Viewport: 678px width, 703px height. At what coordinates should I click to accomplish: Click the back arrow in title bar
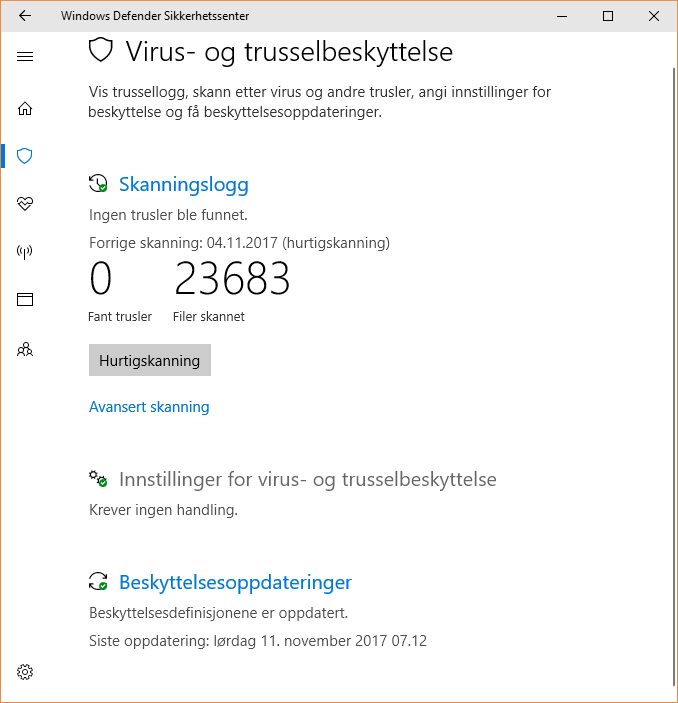(x=25, y=16)
